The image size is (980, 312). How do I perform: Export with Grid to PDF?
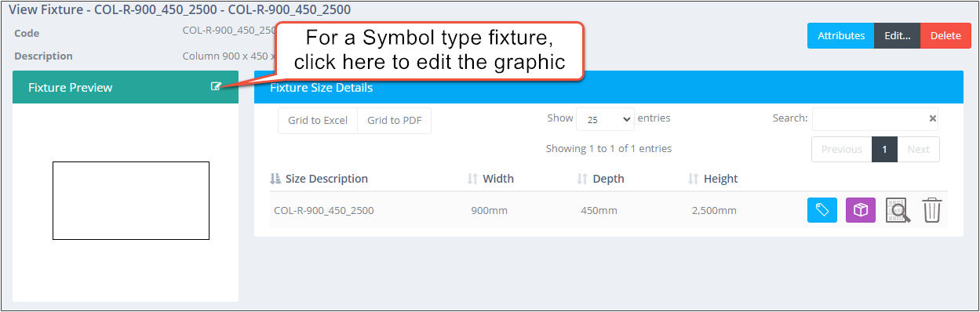pyautogui.click(x=395, y=121)
